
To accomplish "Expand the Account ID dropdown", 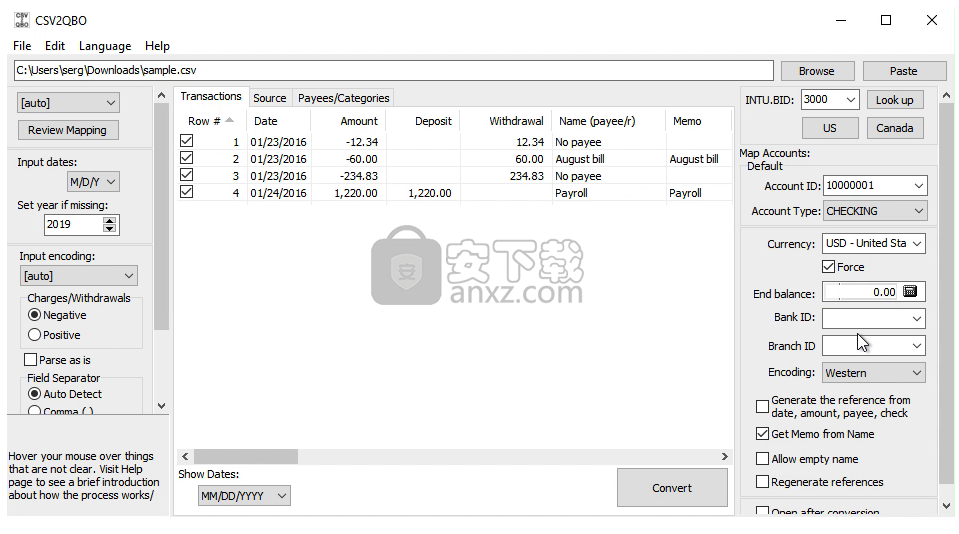I will click(x=919, y=185).
